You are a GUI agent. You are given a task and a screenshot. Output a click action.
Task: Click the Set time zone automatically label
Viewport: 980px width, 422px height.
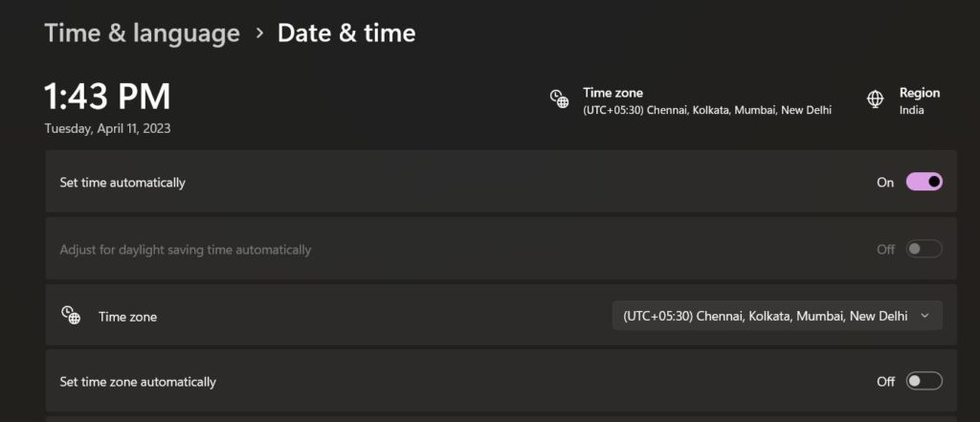pos(138,382)
